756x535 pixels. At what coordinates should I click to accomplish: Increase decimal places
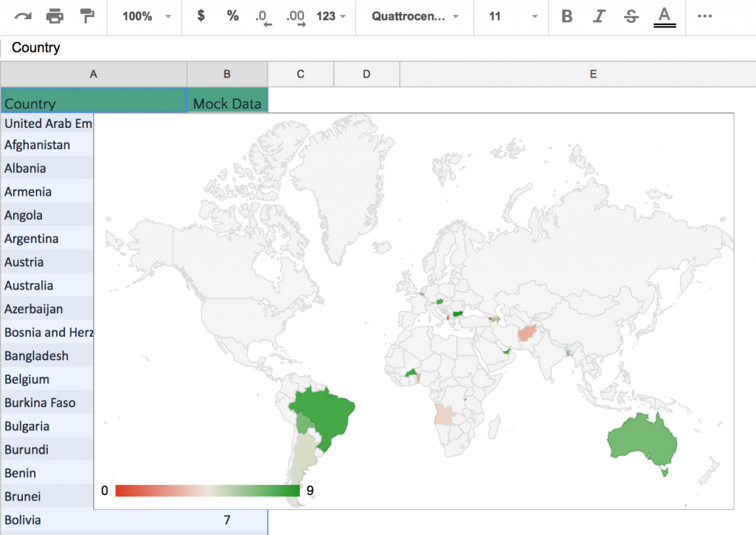294,16
